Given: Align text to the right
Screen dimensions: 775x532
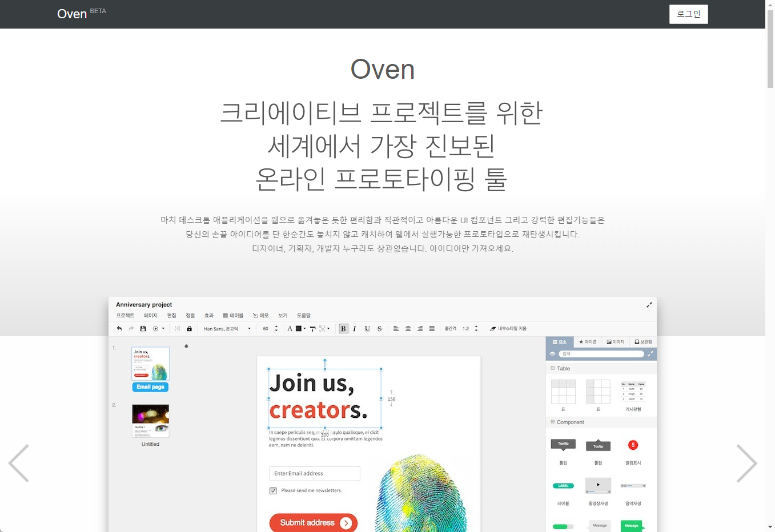Looking at the screenshot, I should pos(420,329).
